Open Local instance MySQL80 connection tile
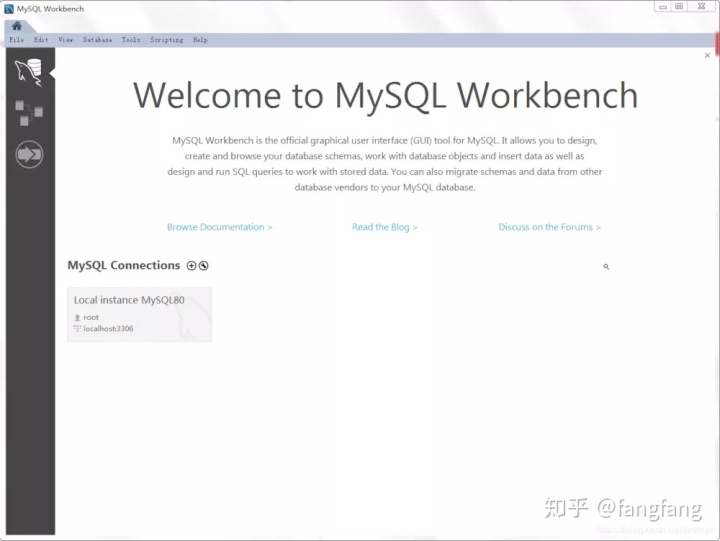The image size is (720, 541). (140, 315)
